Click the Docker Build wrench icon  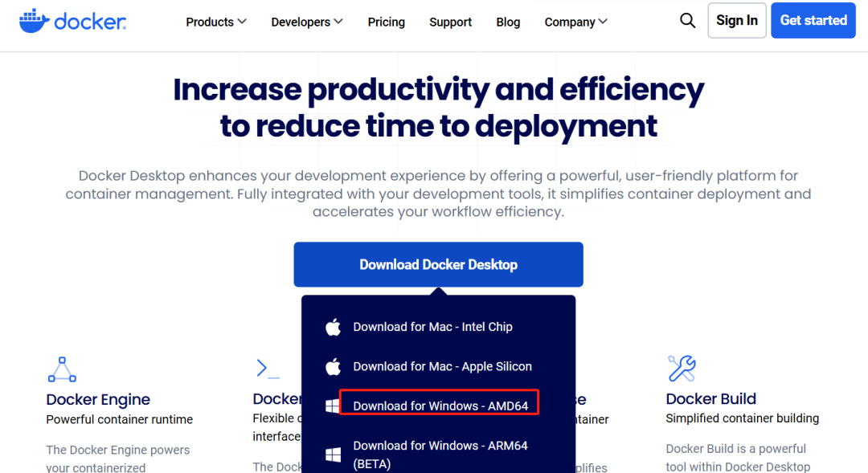click(x=682, y=369)
